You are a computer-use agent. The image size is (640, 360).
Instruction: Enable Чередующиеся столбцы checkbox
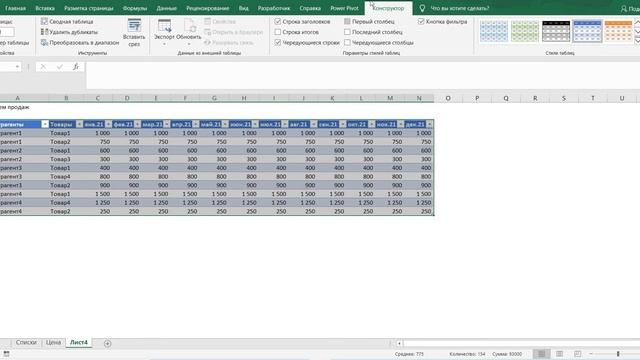pyautogui.click(x=347, y=42)
